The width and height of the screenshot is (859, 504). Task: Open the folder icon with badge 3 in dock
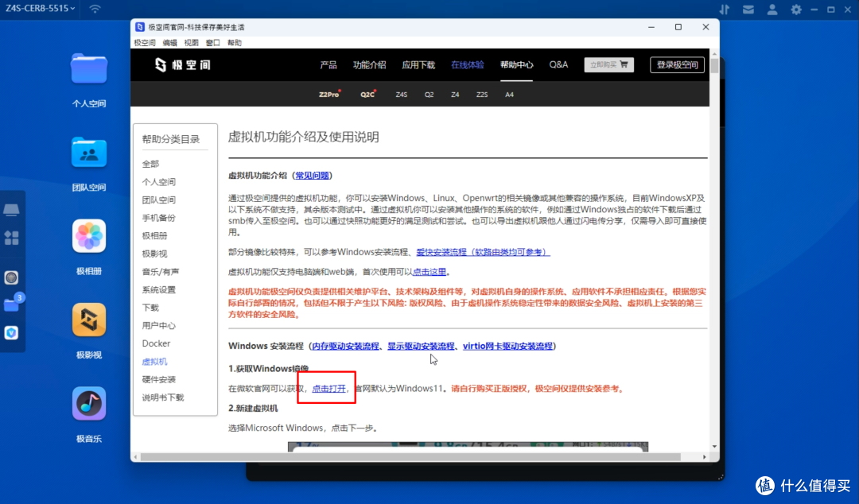coord(11,304)
